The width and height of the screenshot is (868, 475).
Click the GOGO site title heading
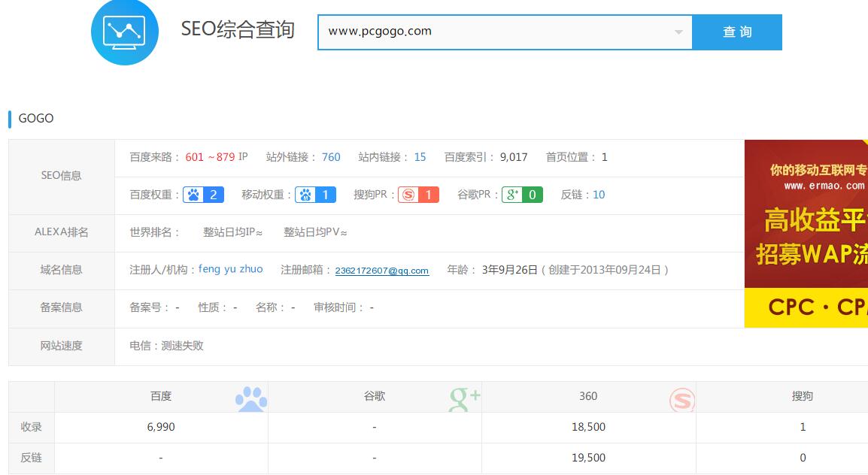pos(36,118)
